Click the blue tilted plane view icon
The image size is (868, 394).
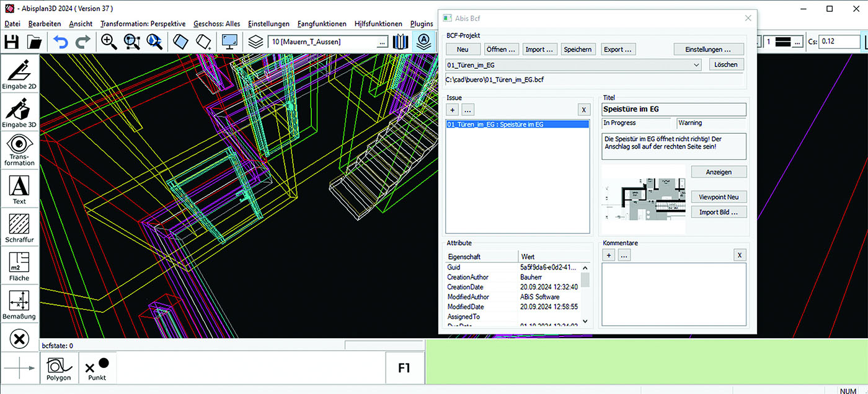[180, 42]
